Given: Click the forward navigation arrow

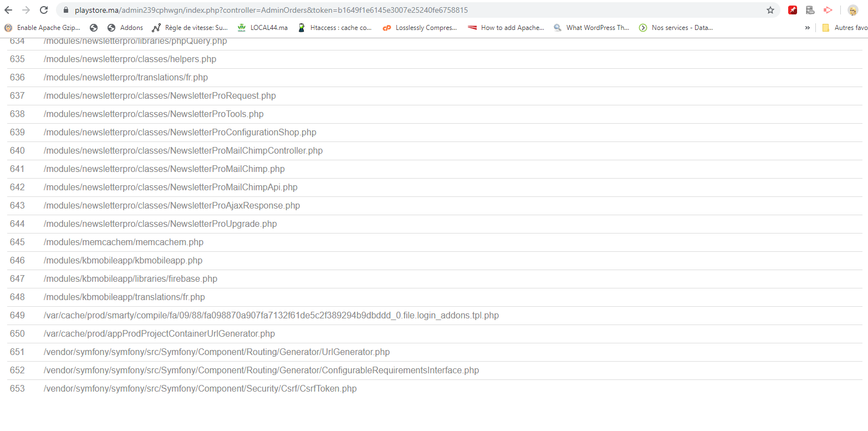Looking at the screenshot, I should (x=27, y=9).
